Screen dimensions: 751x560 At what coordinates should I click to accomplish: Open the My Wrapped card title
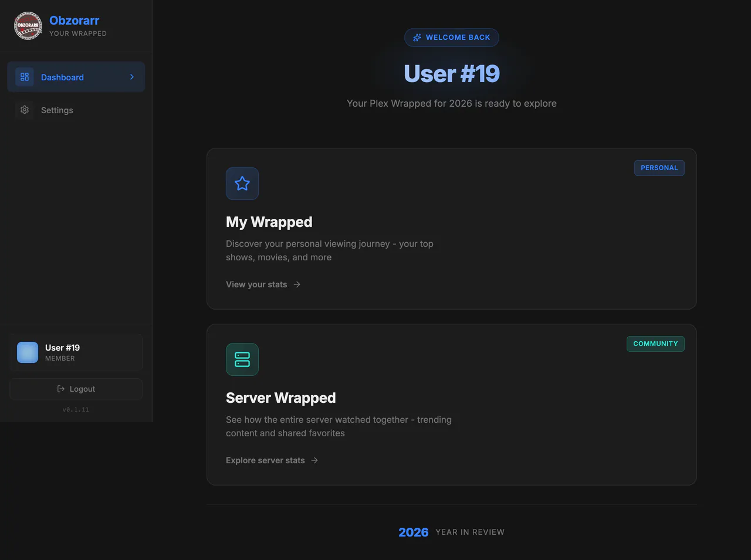269,222
